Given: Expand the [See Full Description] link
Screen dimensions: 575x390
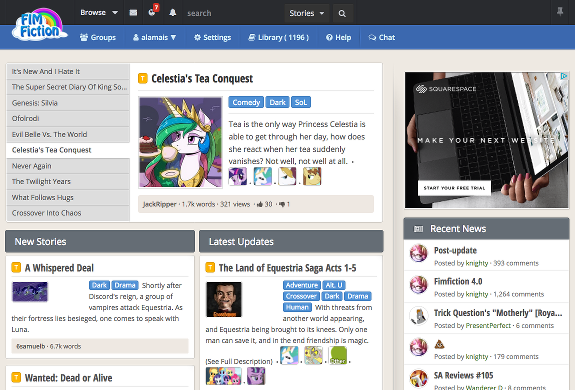Looking at the screenshot, I should tap(239, 361).
